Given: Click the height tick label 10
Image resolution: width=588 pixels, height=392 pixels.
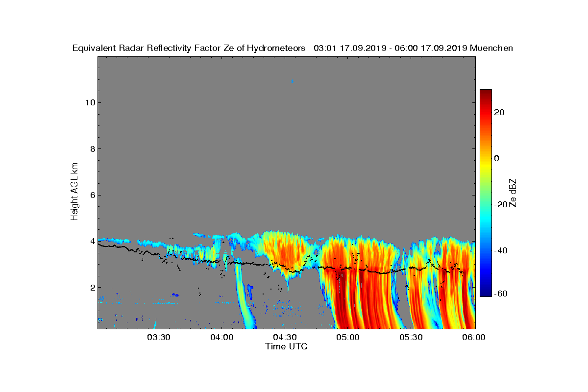Looking at the screenshot, I should tap(89, 103).
